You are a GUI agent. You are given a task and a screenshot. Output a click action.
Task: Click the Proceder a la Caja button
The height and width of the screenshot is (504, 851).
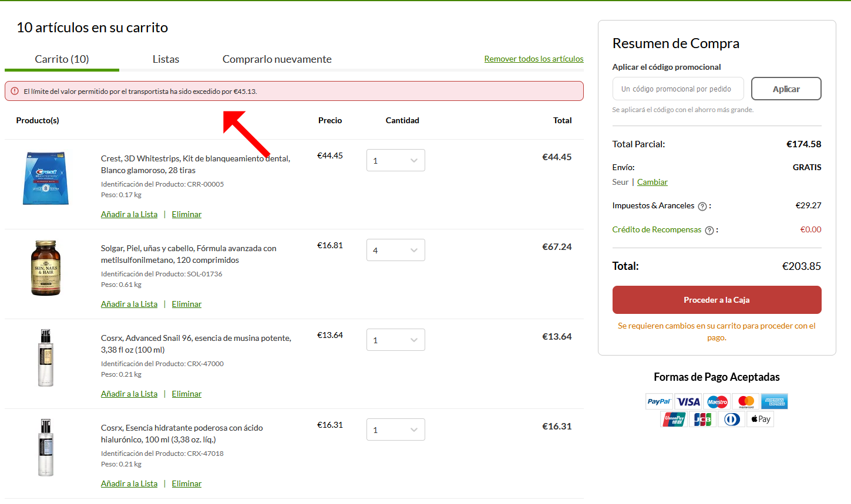tap(717, 300)
